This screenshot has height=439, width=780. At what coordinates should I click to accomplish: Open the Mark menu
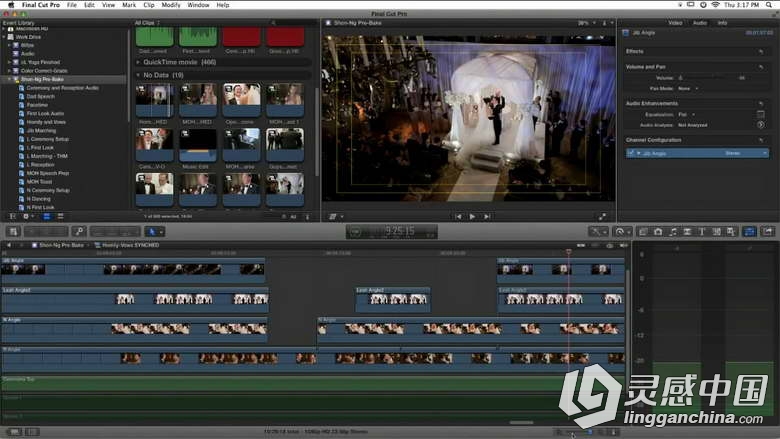(x=129, y=4)
